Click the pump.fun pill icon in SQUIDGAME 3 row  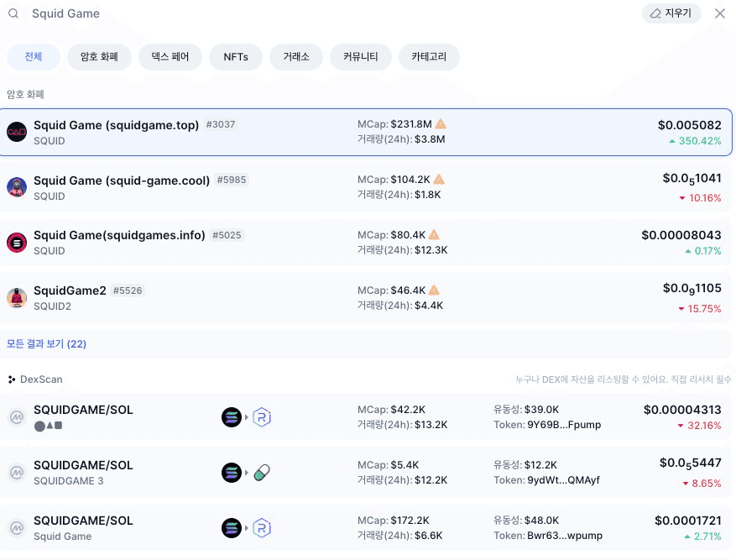262,473
